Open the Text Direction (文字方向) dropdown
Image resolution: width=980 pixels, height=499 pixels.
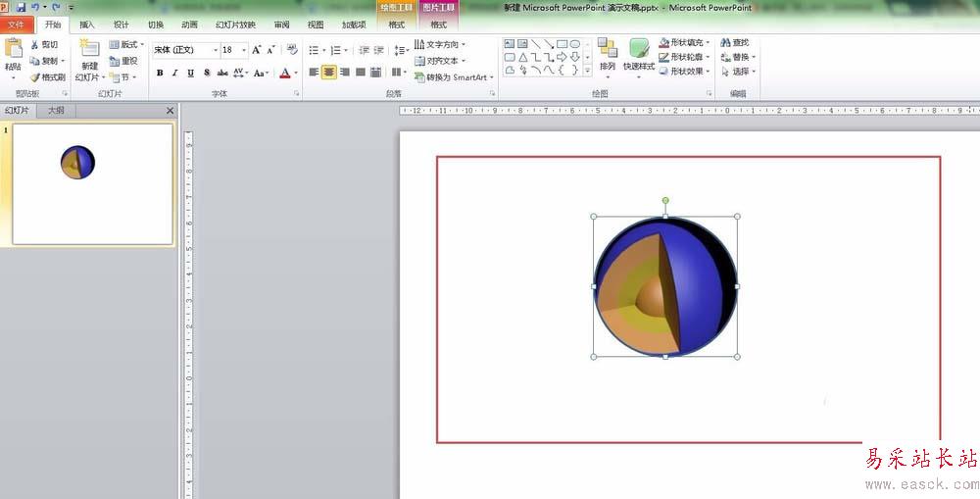pyautogui.click(x=439, y=44)
